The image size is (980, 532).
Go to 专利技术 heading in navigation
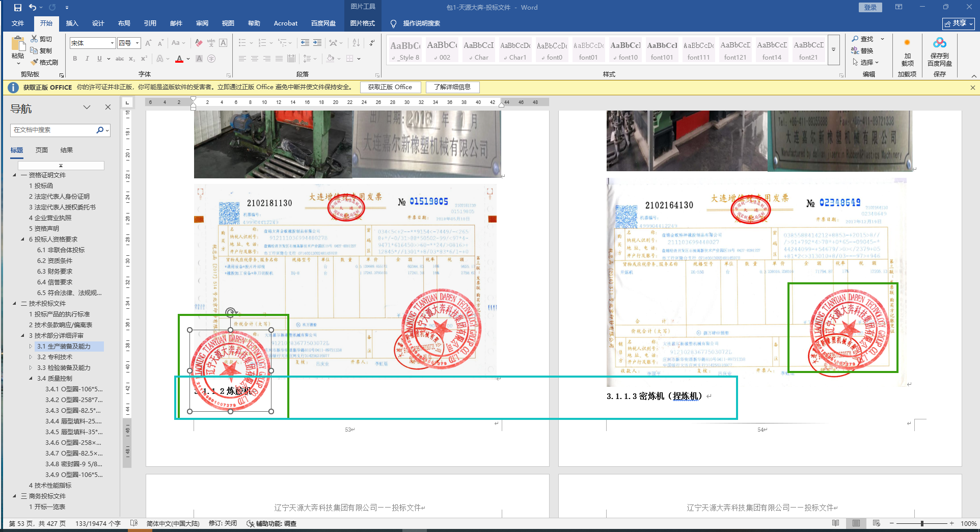(55, 357)
